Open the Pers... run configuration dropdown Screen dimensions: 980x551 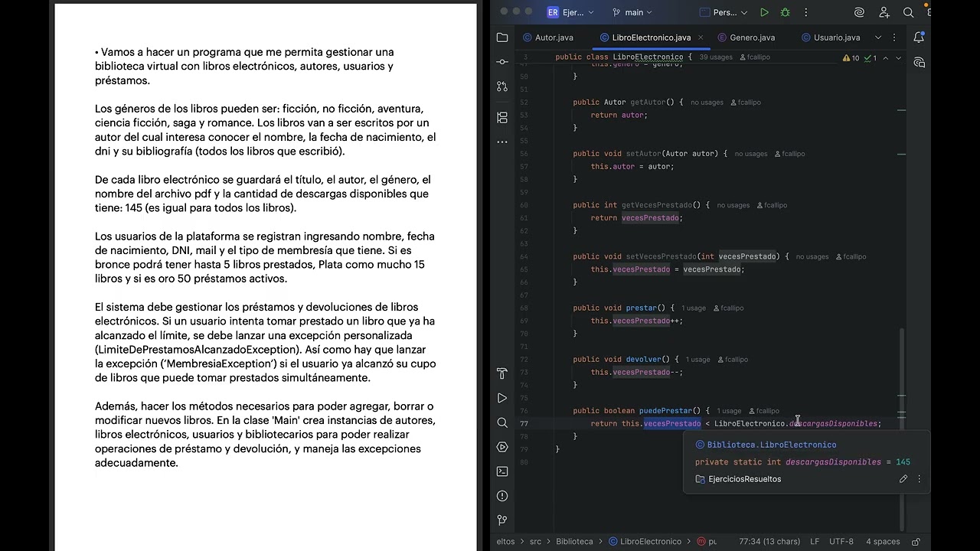point(724,12)
